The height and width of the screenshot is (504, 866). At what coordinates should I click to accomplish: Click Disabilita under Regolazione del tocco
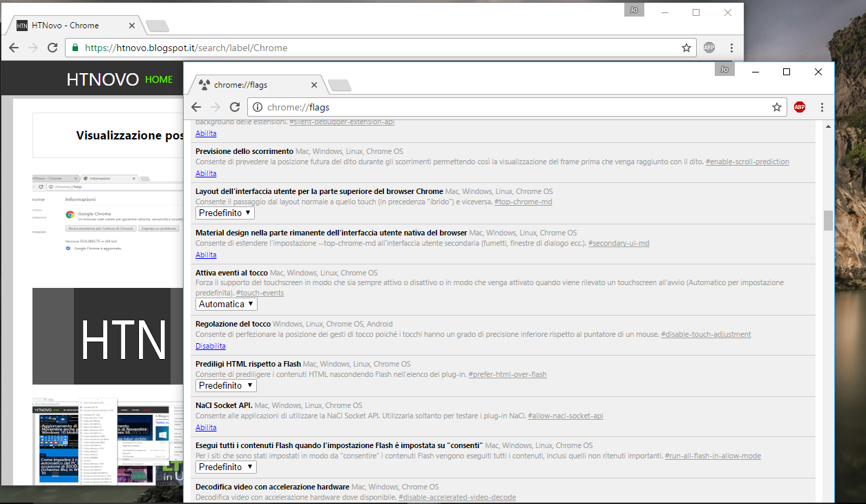click(211, 346)
